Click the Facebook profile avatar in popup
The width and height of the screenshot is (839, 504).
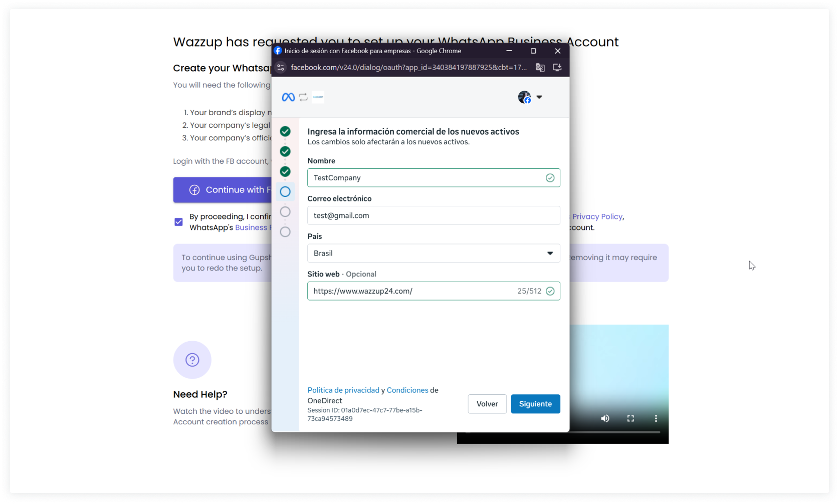coord(524,97)
